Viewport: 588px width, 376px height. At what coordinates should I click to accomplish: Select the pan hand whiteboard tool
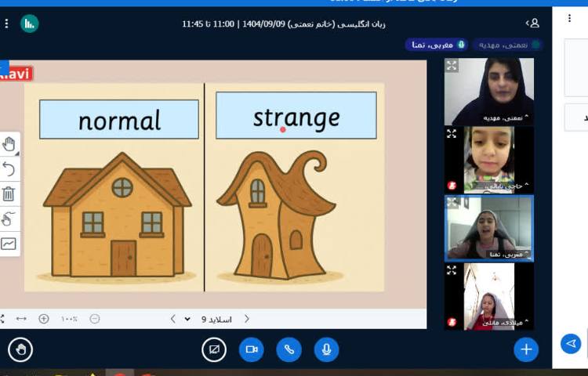(x=9, y=143)
